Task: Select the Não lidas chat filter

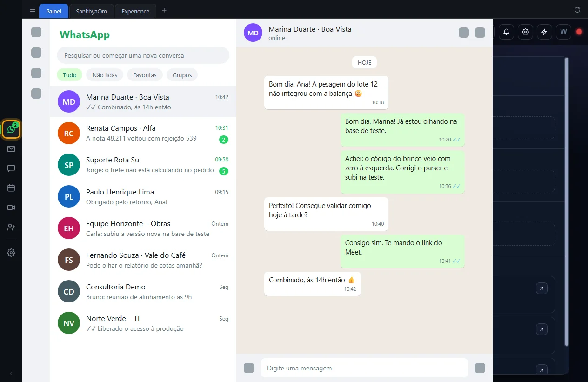Action: [105, 75]
